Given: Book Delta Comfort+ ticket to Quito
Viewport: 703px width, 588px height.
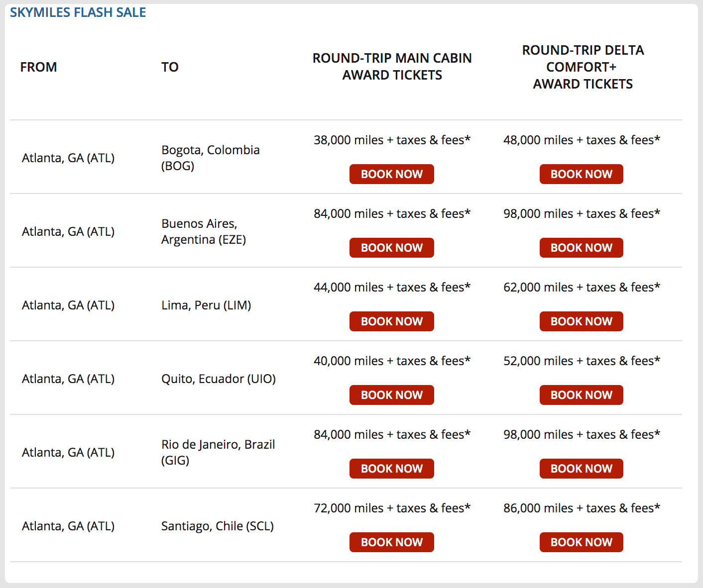Looking at the screenshot, I should [581, 395].
